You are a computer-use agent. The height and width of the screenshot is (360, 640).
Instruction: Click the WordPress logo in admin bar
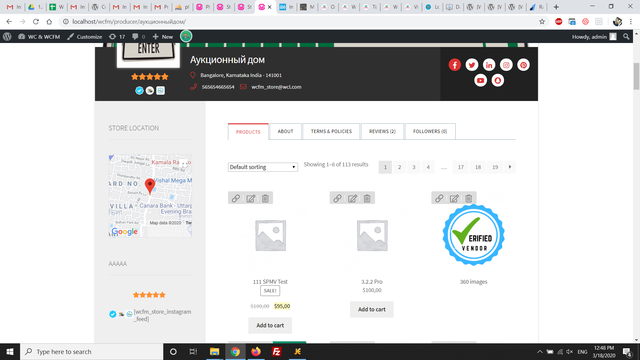tap(7, 36)
